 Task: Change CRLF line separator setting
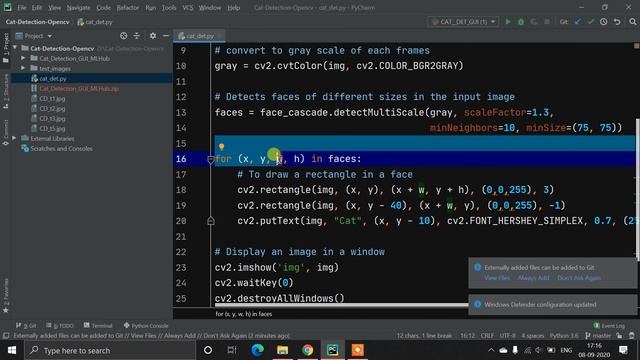[x=487, y=336]
